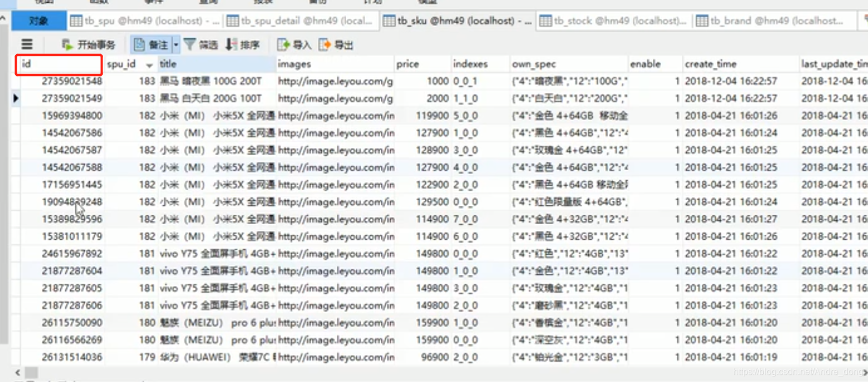Image resolution: width=868 pixels, height=382 pixels.
Task: Click the 导入 import button
Action: (294, 45)
